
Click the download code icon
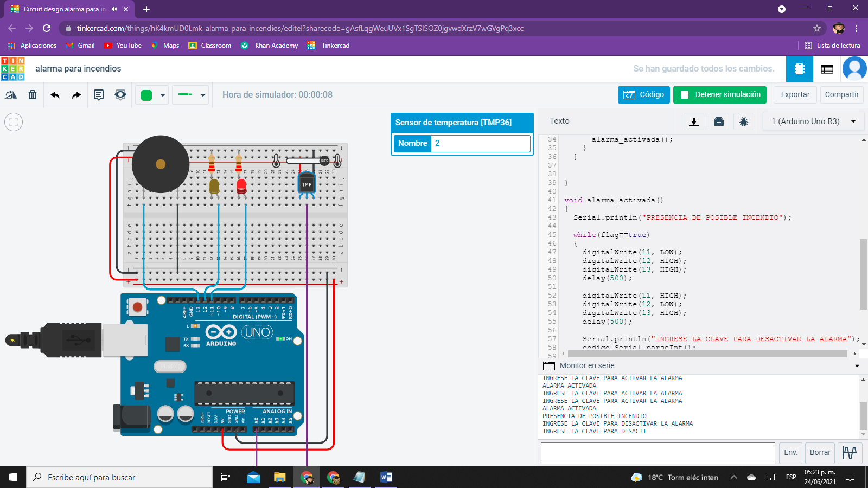tap(693, 121)
